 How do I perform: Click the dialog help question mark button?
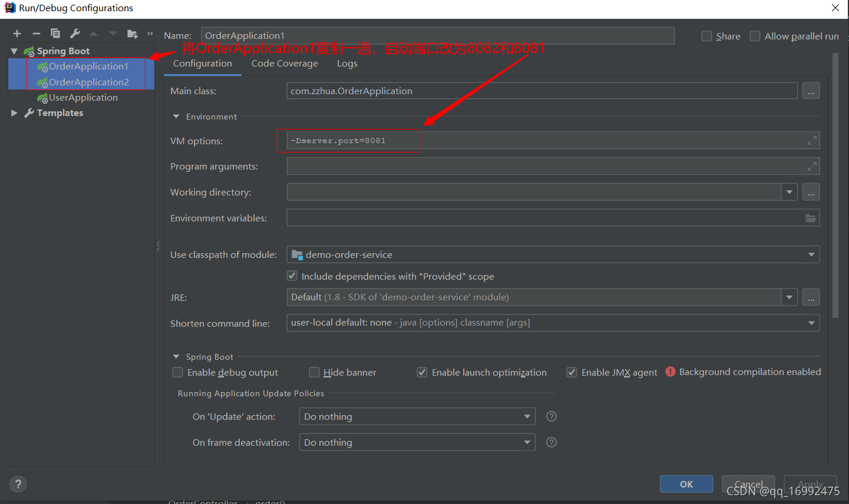[x=18, y=484]
